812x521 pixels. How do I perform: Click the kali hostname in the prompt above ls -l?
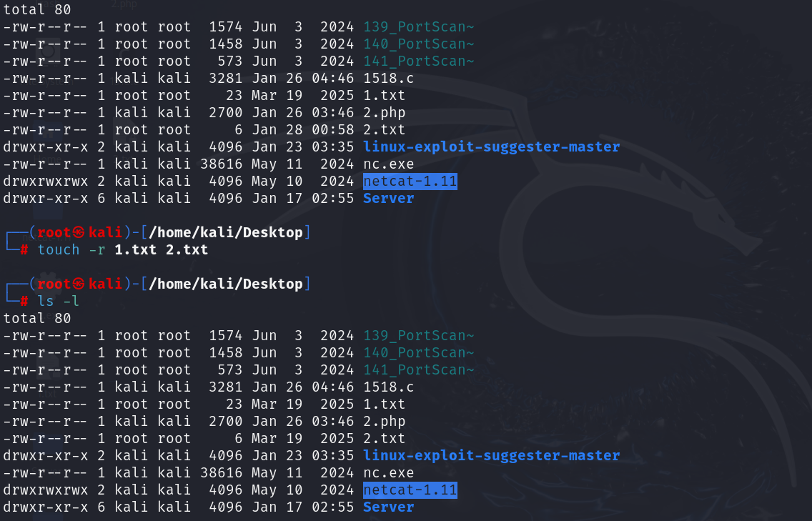pyautogui.click(x=105, y=284)
